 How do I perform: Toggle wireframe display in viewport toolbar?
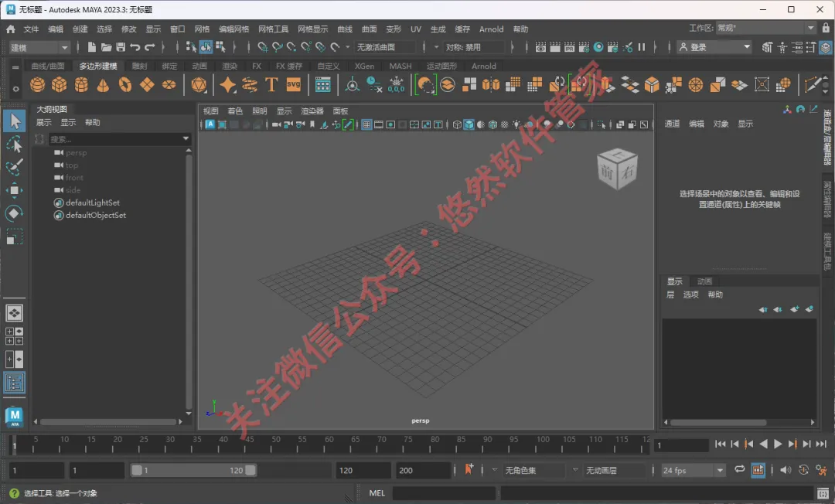pos(457,124)
